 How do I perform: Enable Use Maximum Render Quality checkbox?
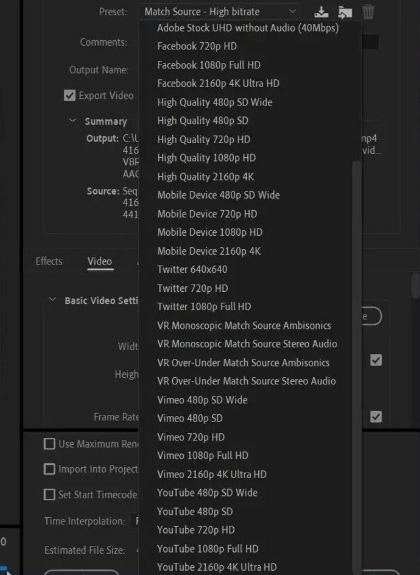click(50, 444)
